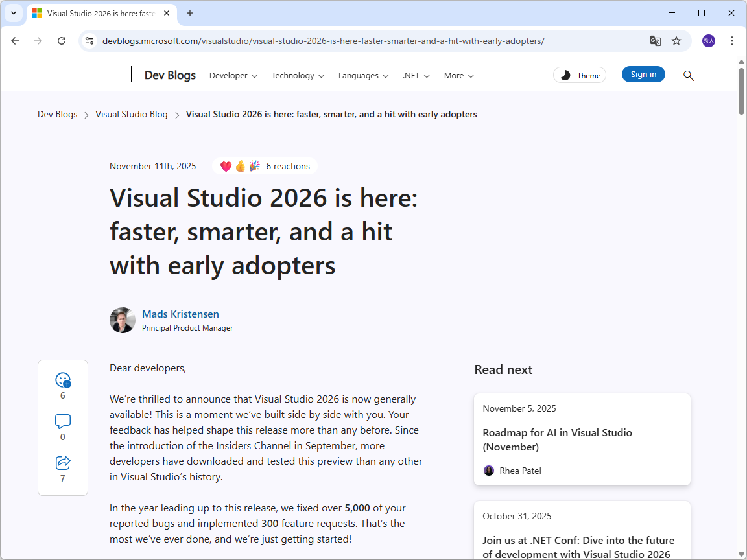Image resolution: width=747 pixels, height=560 pixels.
Task: Open the reactions picker on the article
Action: pyautogui.click(x=62, y=380)
